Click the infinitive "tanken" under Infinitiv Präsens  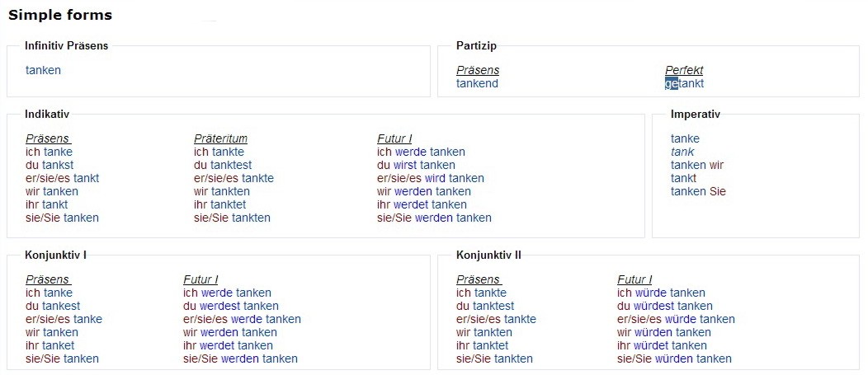43,70
